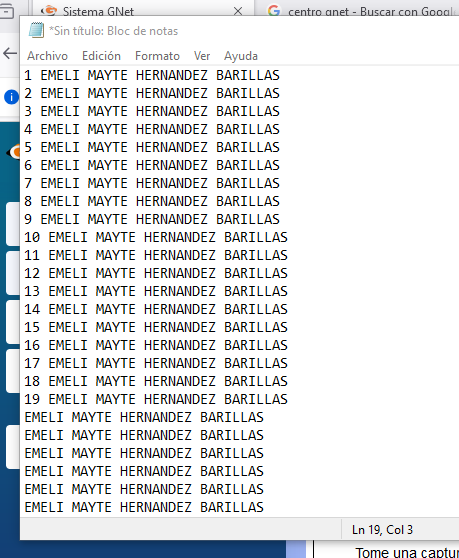Click the browser tab list icon
Image resolution: width=459 pixels, height=558 pixels.
[7, 11]
